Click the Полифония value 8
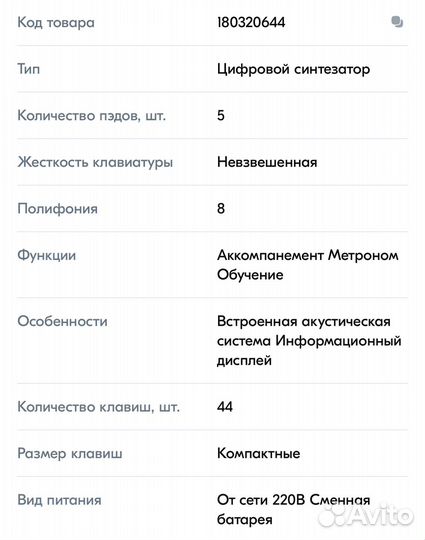This screenshot has width=425, height=540. [221, 208]
